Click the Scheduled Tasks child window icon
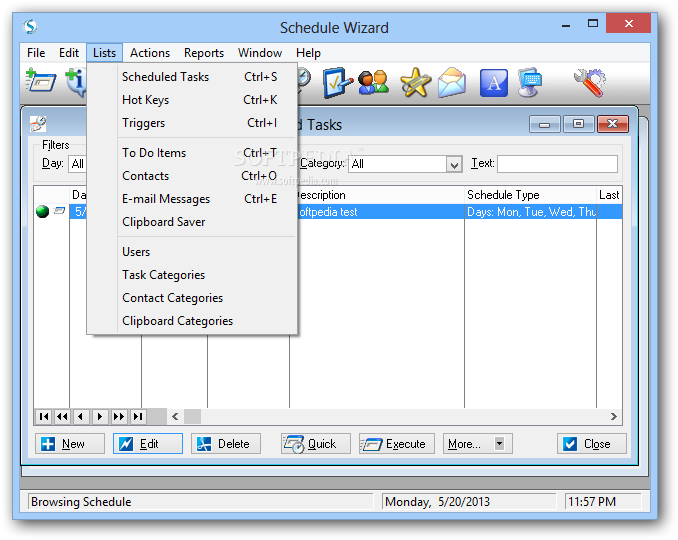The image size is (678, 540). (x=38, y=124)
